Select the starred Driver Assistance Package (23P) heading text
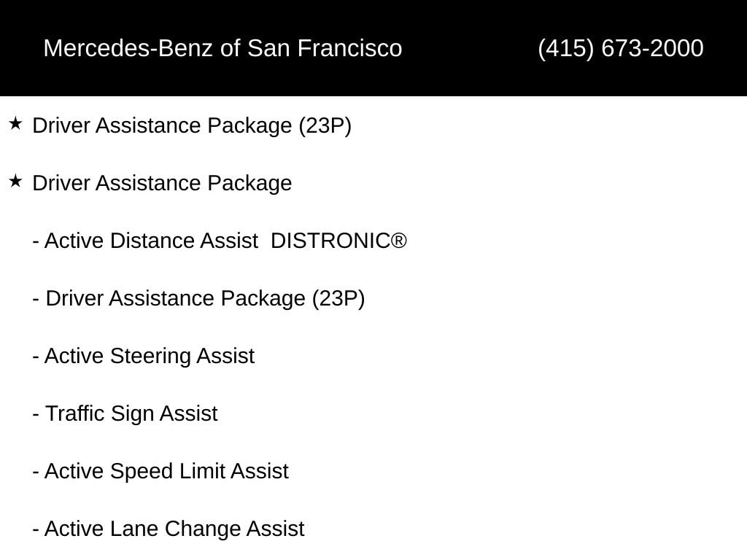This screenshot has width=747, height=560. 192,125
